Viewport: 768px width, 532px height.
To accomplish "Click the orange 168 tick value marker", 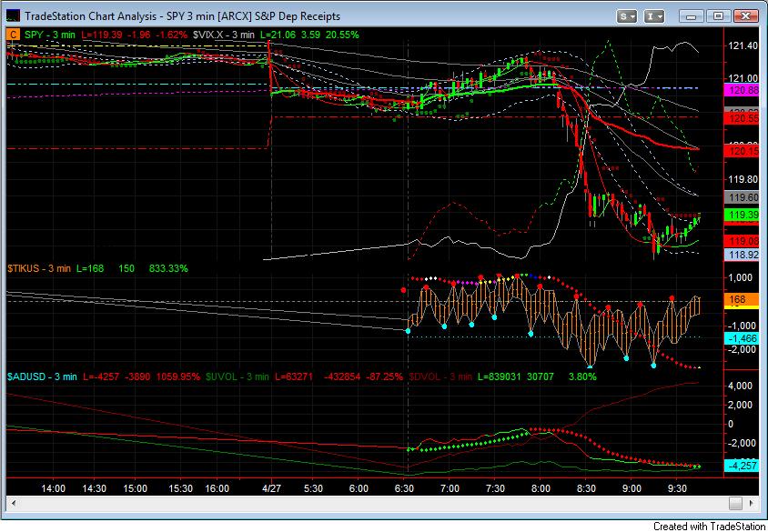I will click(743, 298).
